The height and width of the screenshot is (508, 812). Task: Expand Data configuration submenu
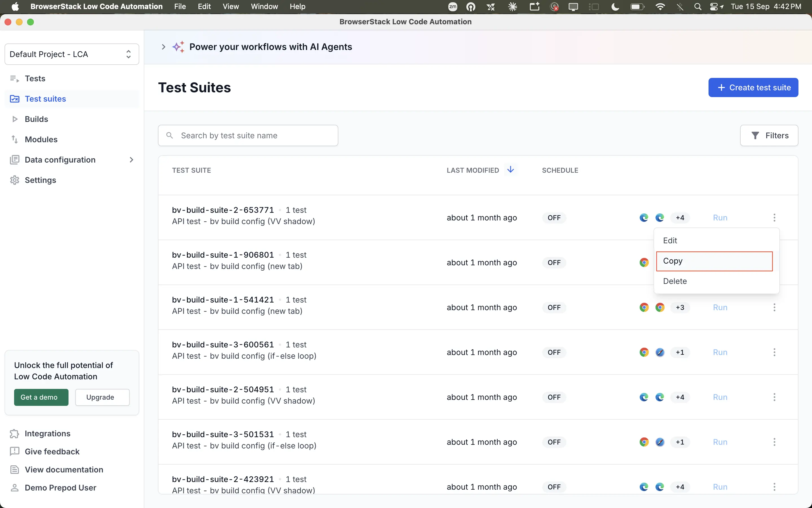tap(132, 160)
